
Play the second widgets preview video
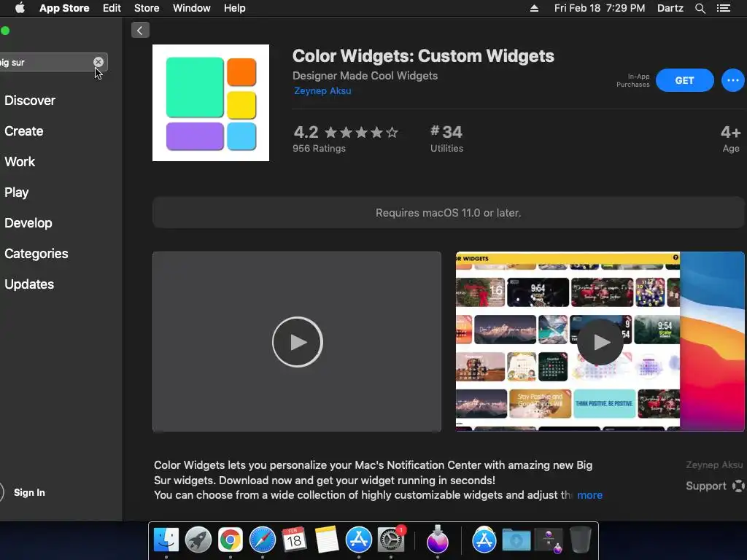tap(600, 342)
